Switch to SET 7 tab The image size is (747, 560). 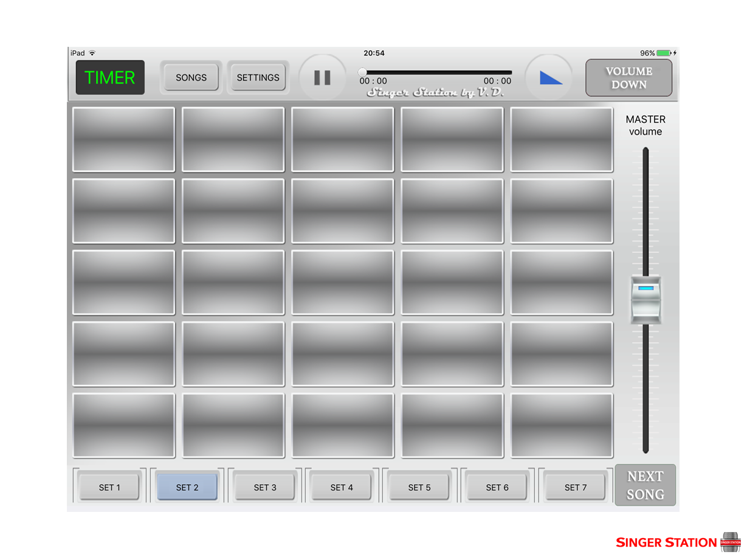[576, 487]
